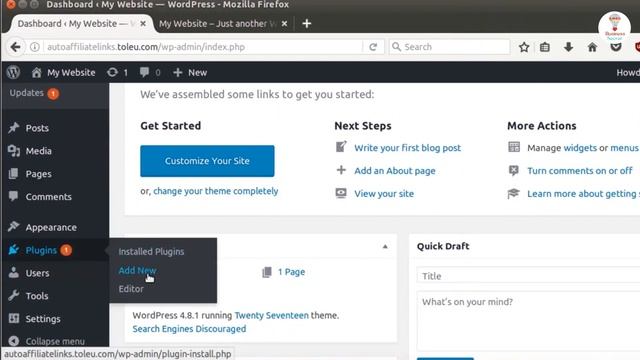Click the Learn more graduation cap icon
Image resolution: width=640 pixels, height=360 pixels.
tap(514, 193)
